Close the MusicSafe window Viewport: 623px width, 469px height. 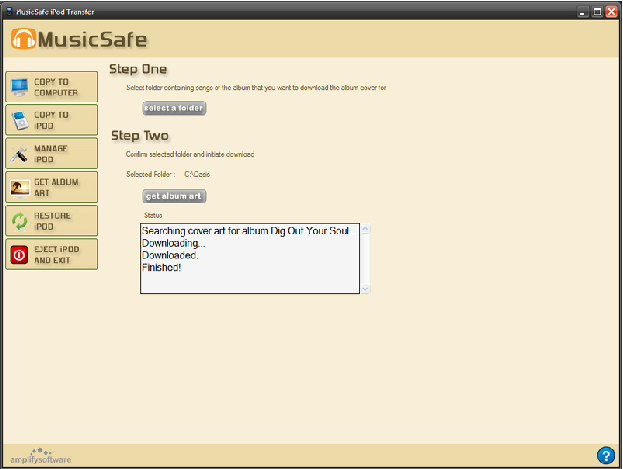[611, 12]
